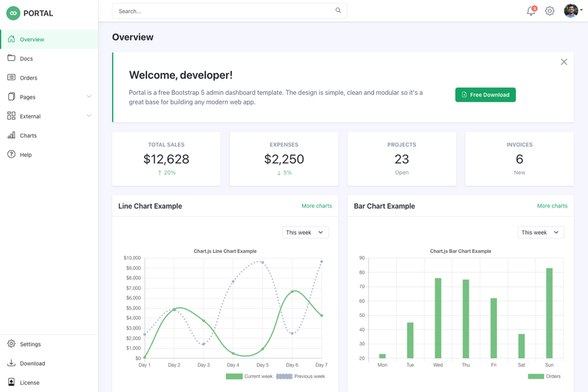Screen dimensions: 588x392
Task: Open the License icon in sidebar
Action: point(11,382)
